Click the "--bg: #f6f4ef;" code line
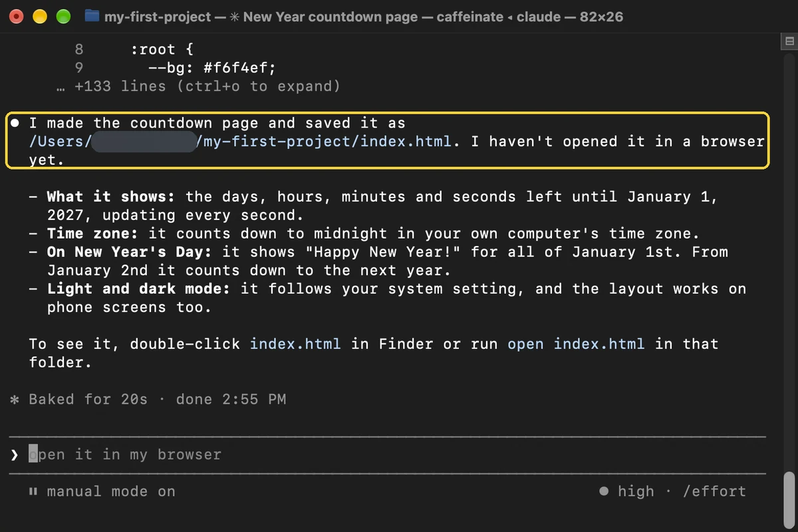Viewport: 798px width, 532px height. coord(211,68)
